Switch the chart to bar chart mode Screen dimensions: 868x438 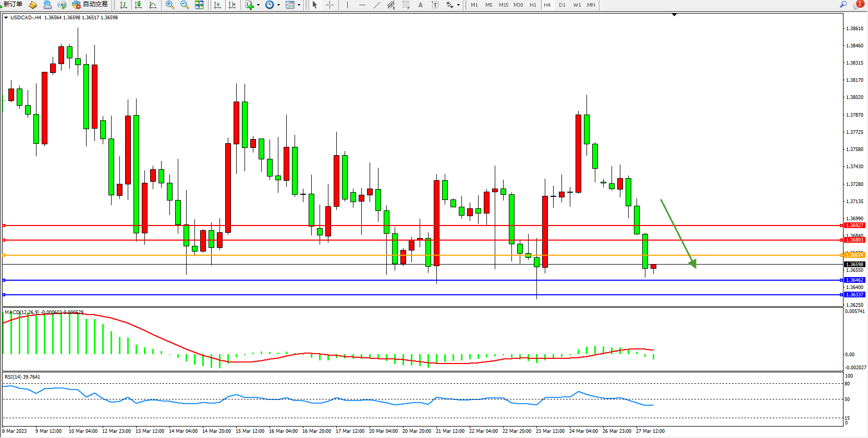(x=124, y=5)
